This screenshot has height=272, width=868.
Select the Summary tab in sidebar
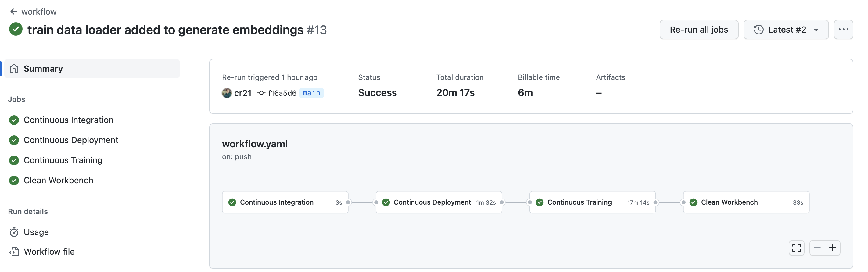[x=43, y=69]
